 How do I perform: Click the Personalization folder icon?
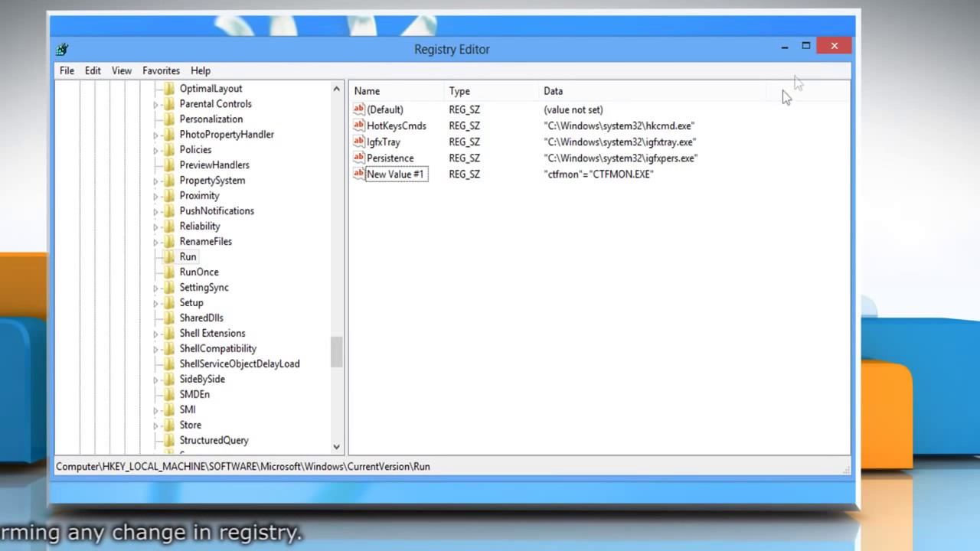pos(169,119)
